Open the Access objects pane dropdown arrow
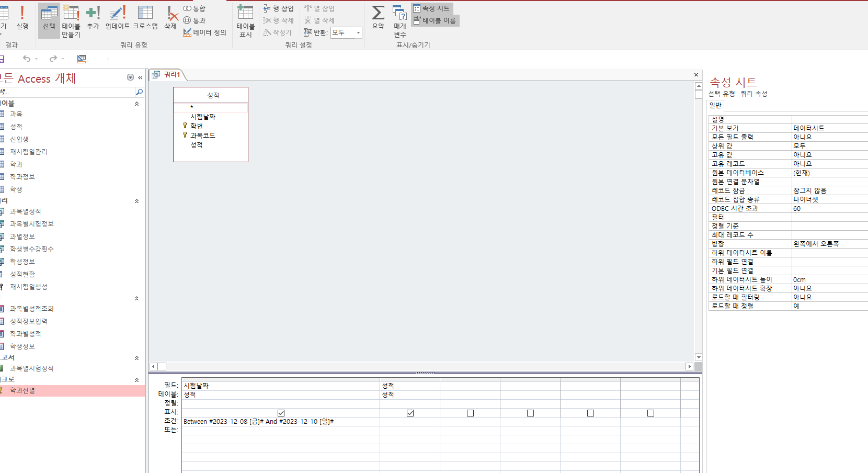This screenshot has width=868, height=473. pyautogui.click(x=130, y=77)
